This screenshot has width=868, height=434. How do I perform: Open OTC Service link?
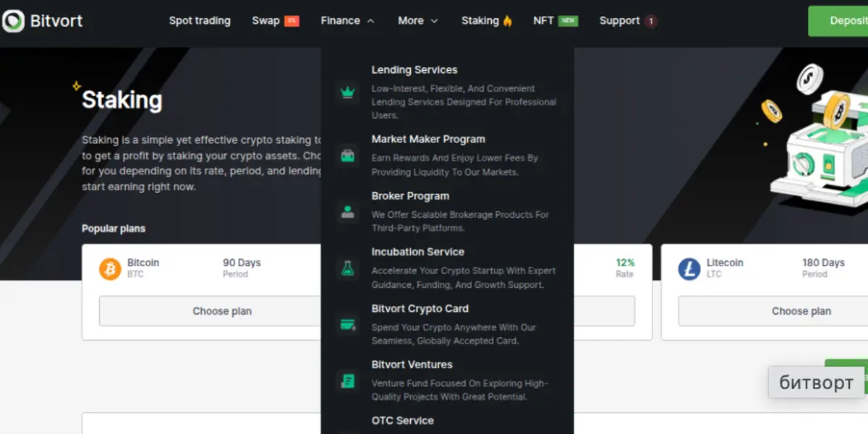pyautogui.click(x=403, y=421)
